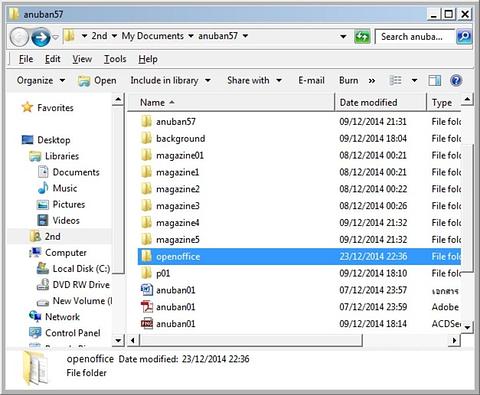Show more toolbar commands chevron
This screenshot has width=480, height=395.
pyautogui.click(x=372, y=81)
